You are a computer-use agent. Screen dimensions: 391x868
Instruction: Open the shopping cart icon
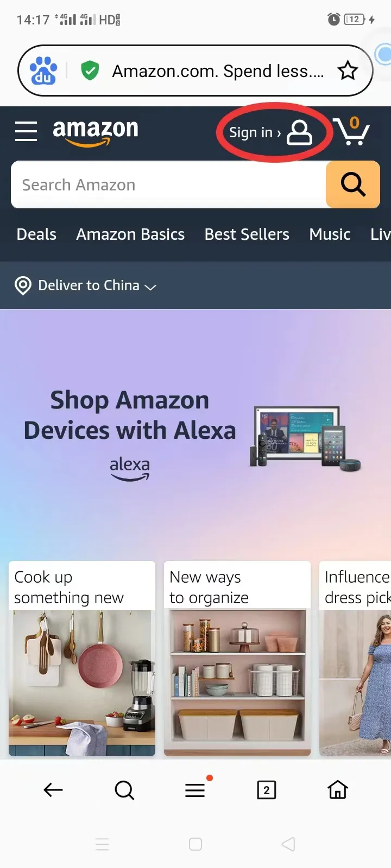351,131
